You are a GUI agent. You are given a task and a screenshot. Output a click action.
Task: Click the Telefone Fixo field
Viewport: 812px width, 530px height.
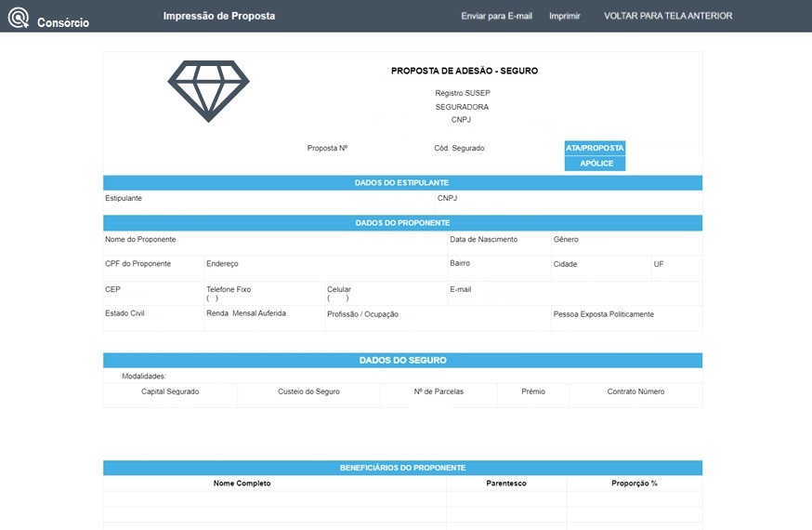[264, 294]
